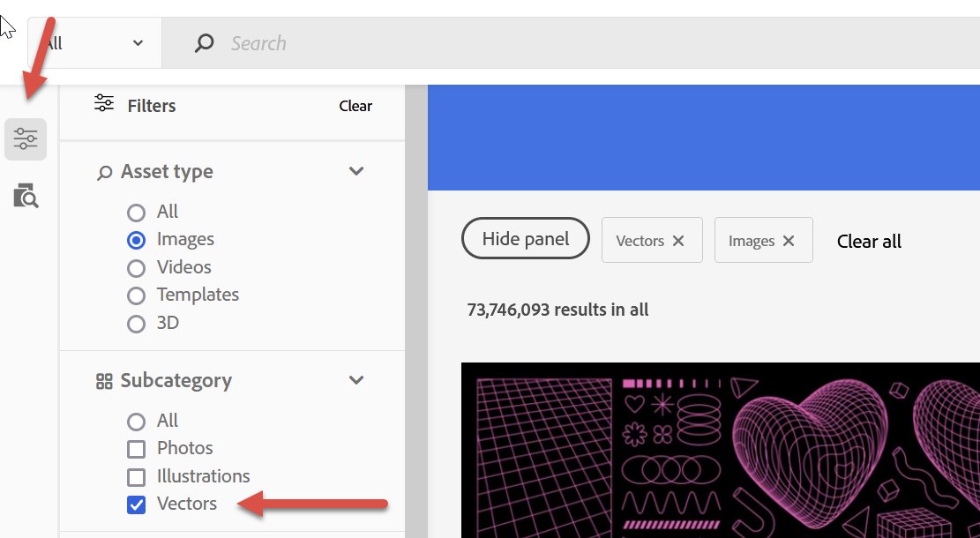Click the magnifier icon beside Asset type
The image size is (980, 538).
click(x=103, y=171)
